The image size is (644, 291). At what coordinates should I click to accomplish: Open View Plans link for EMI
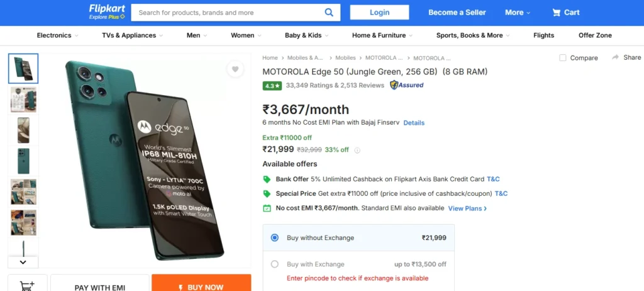click(467, 208)
